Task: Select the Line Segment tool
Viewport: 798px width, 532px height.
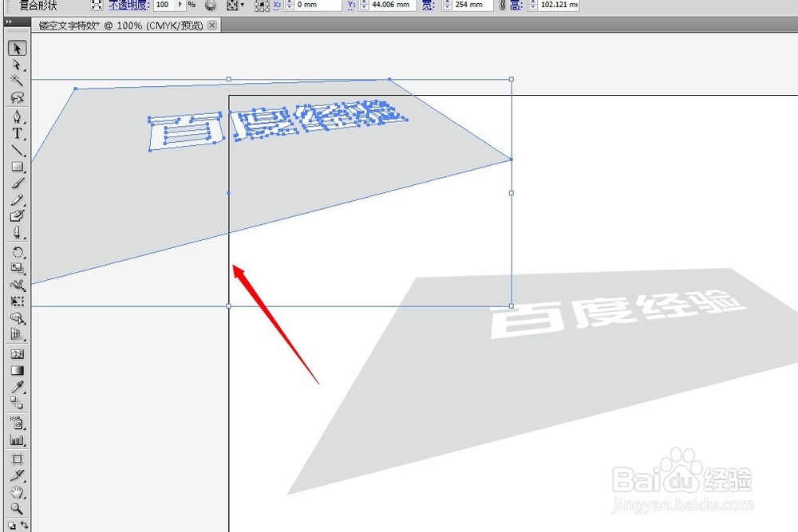Action: coord(18,150)
